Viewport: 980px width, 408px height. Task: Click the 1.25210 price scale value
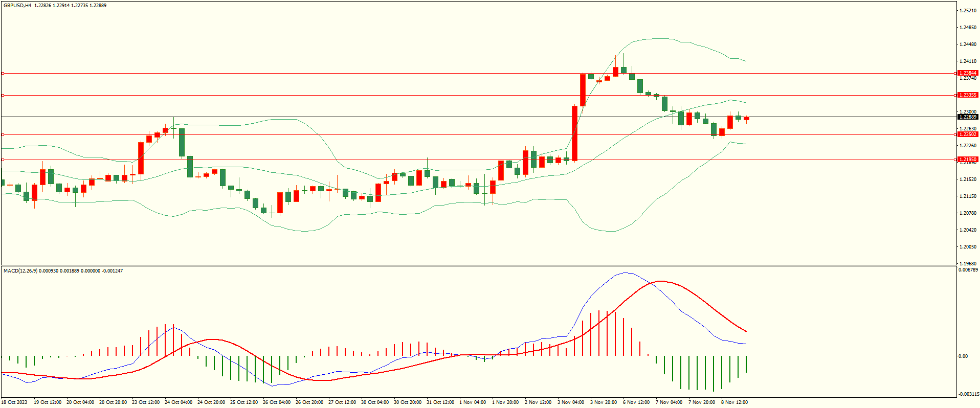[968, 11]
